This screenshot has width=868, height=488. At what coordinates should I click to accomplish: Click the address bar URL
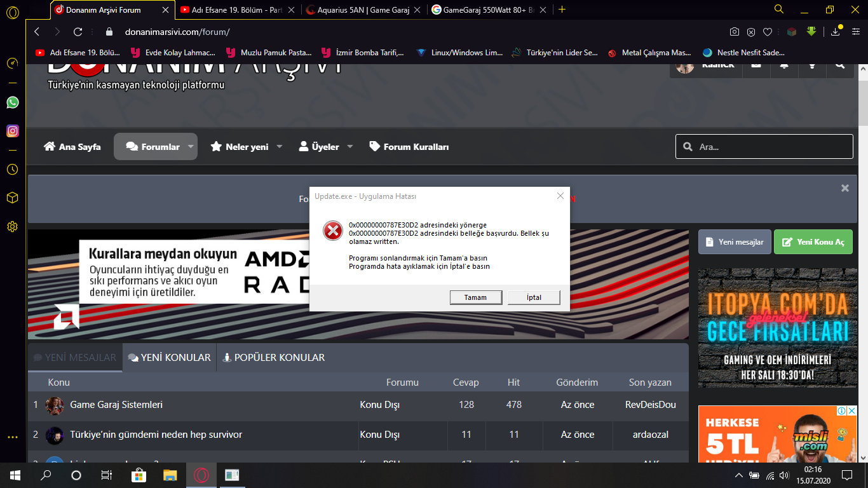coord(177,32)
